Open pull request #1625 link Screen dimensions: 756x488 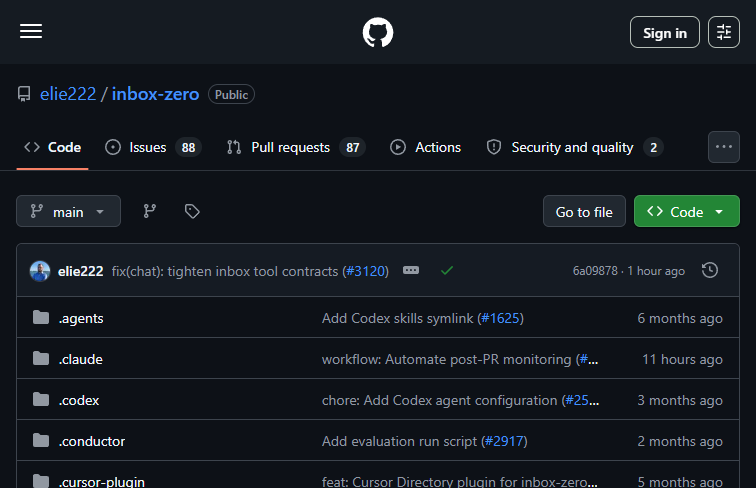(x=500, y=318)
